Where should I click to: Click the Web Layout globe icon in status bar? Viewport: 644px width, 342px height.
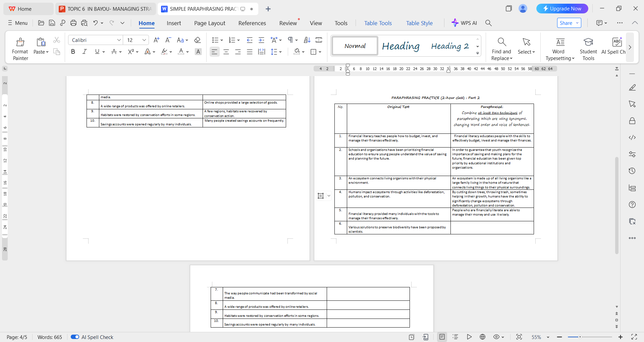(x=483, y=337)
